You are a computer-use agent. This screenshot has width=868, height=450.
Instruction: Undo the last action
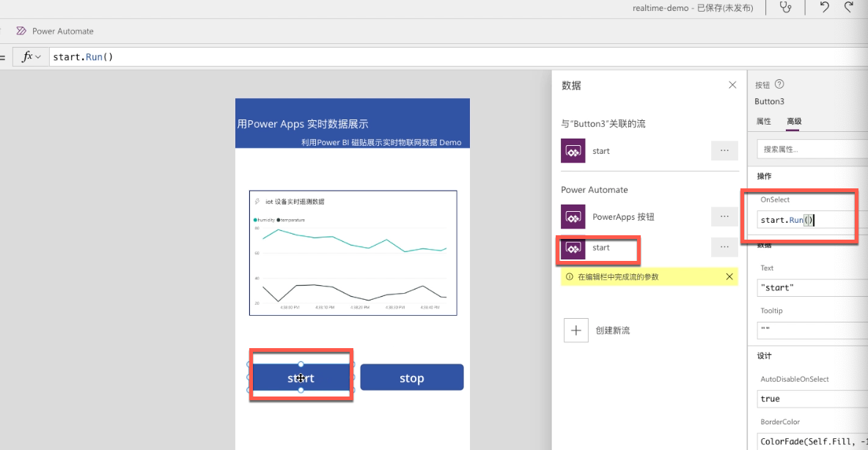(x=824, y=7)
